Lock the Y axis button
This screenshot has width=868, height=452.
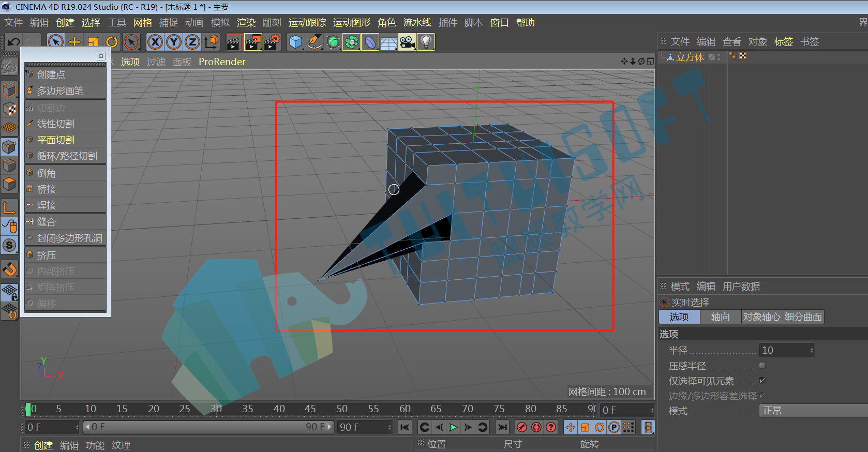coord(174,42)
